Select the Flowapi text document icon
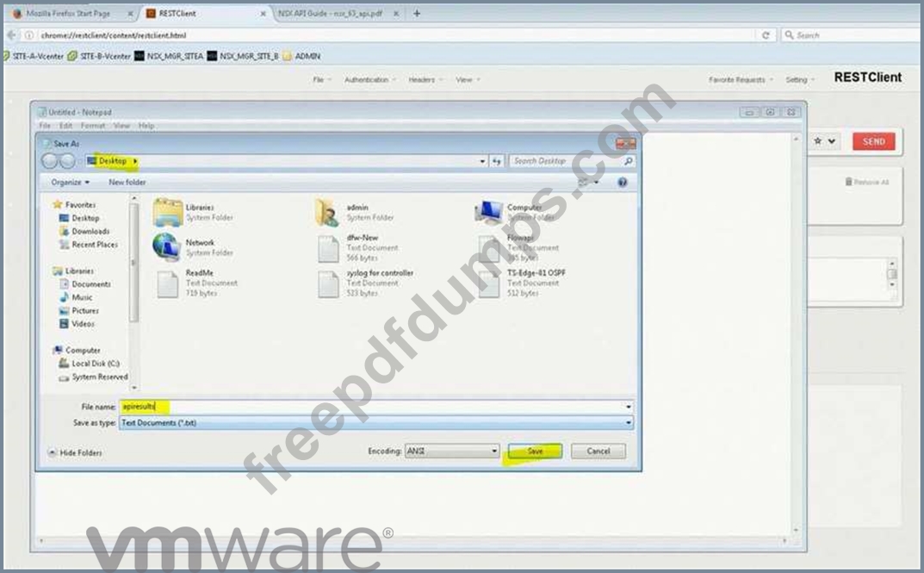The image size is (924, 573). click(489, 248)
